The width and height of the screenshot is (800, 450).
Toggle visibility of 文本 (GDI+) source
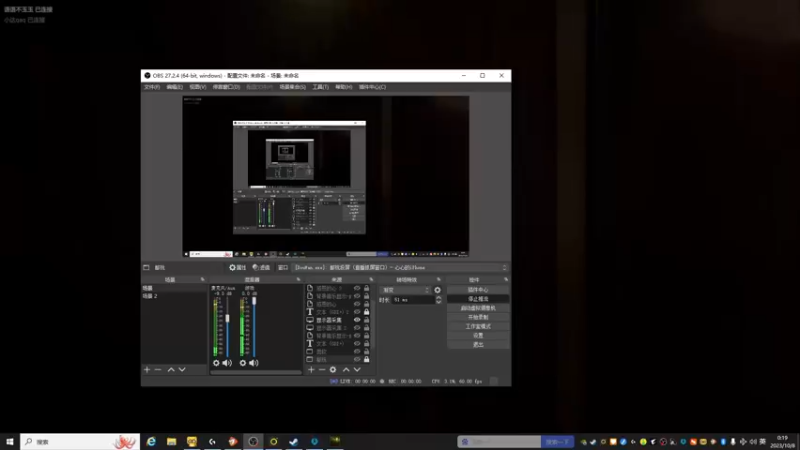point(357,343)
